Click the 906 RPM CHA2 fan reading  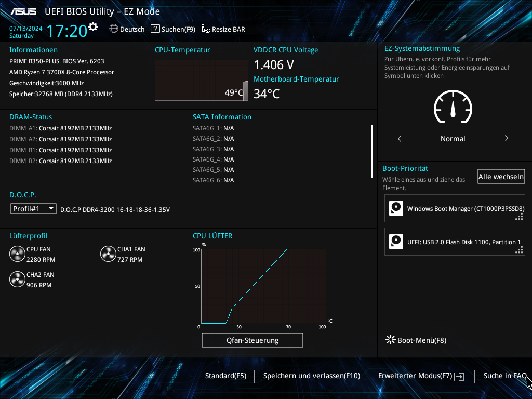tap(39, 285)
